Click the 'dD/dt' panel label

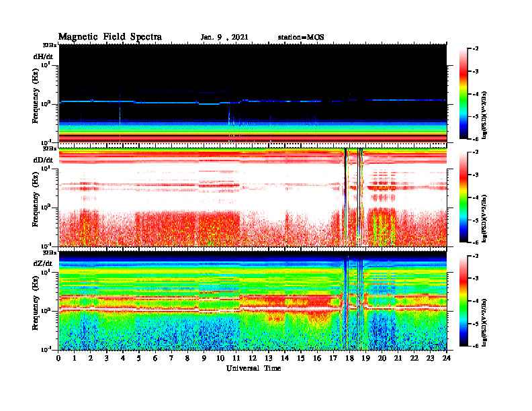pyautogui.click(x=43, y=160)
